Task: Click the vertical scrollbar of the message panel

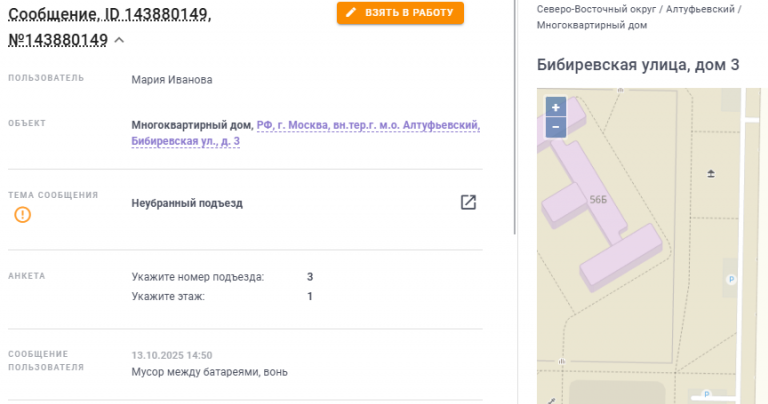Action: click(514, 118)
